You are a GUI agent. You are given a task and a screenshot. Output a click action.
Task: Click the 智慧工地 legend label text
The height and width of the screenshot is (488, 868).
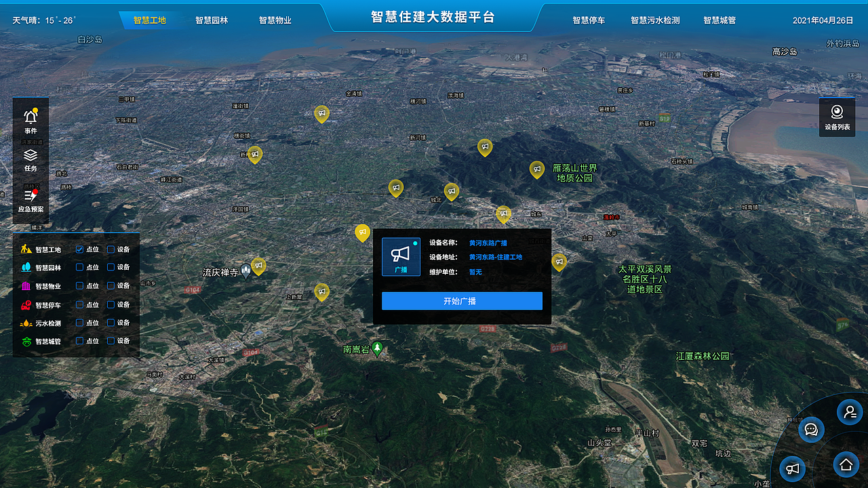(48, 249)
